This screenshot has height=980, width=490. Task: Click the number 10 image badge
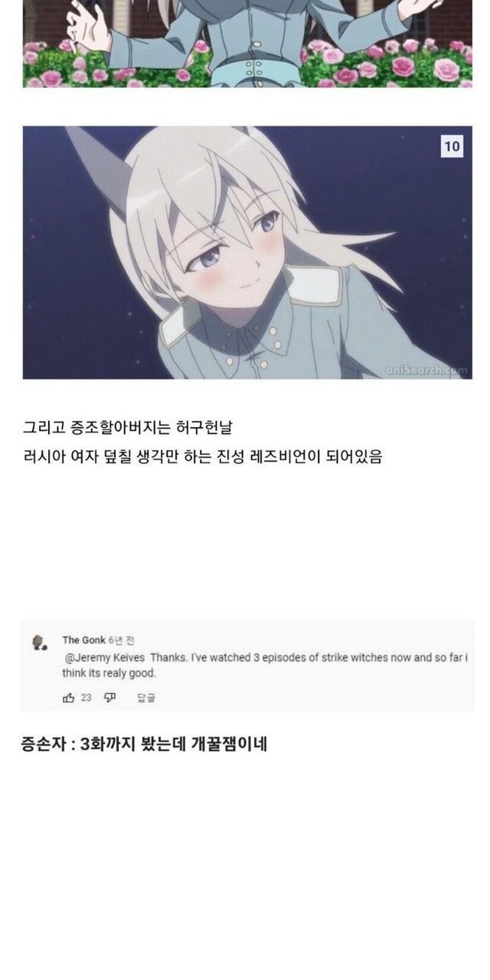(452, 146)
